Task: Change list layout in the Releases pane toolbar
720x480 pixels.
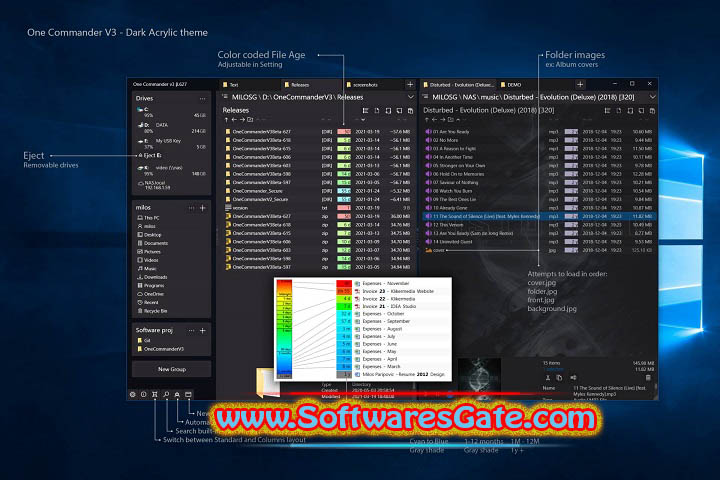Action: (366, 111)
